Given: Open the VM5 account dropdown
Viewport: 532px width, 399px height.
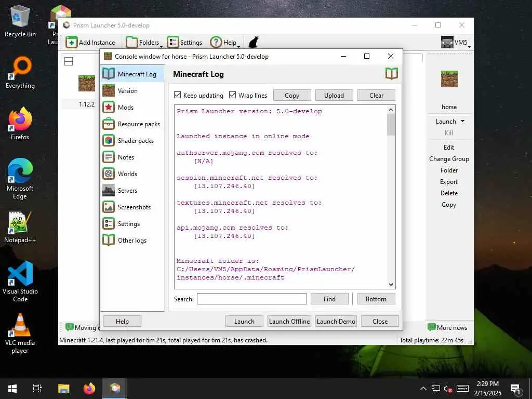Looking at the screenshot, I should coord(456,43).
